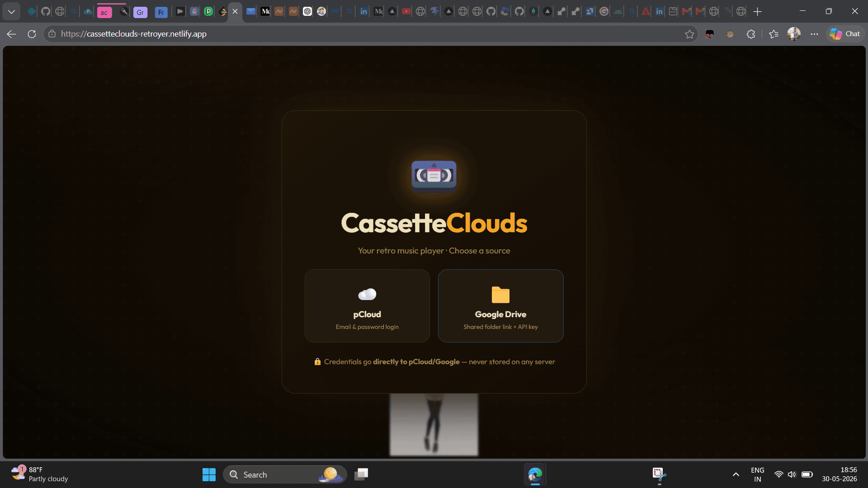Add this page to favorites star
This screenshot has height=488, width=868.
(x=689, y=34)
